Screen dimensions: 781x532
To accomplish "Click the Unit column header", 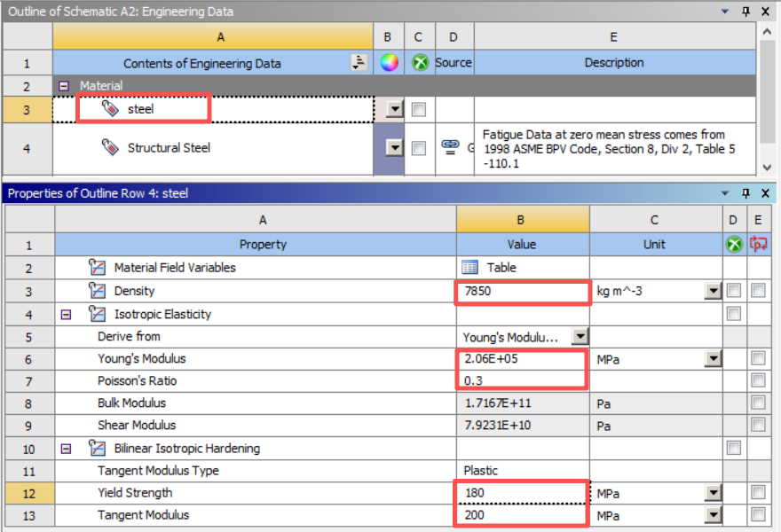I will [656, 245].
